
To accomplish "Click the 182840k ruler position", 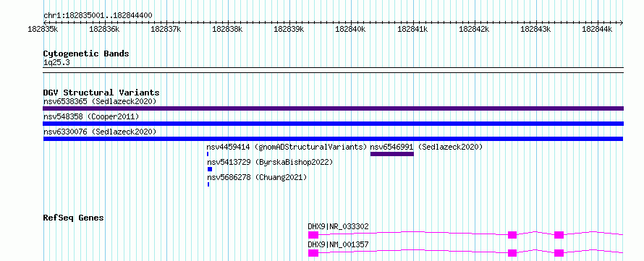I will tap(351, 29).
